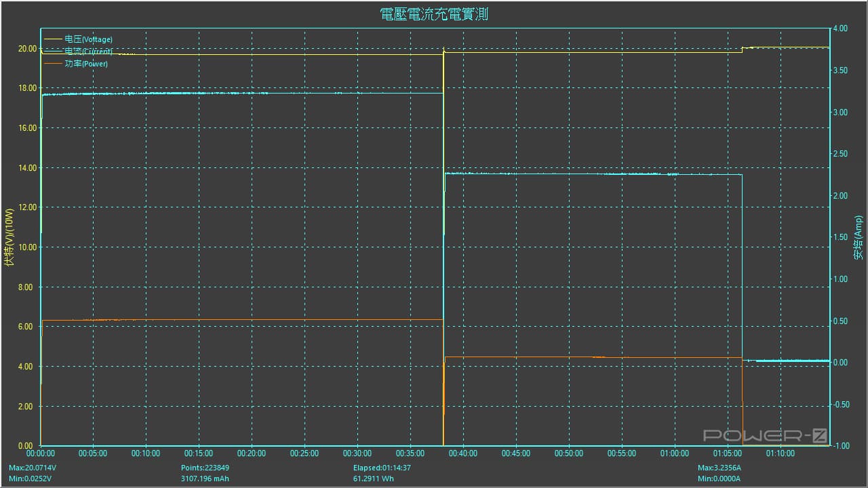The image size is (868, 488).
Task: Click the 16.00 voltage axis tick label
Action: 27,128
